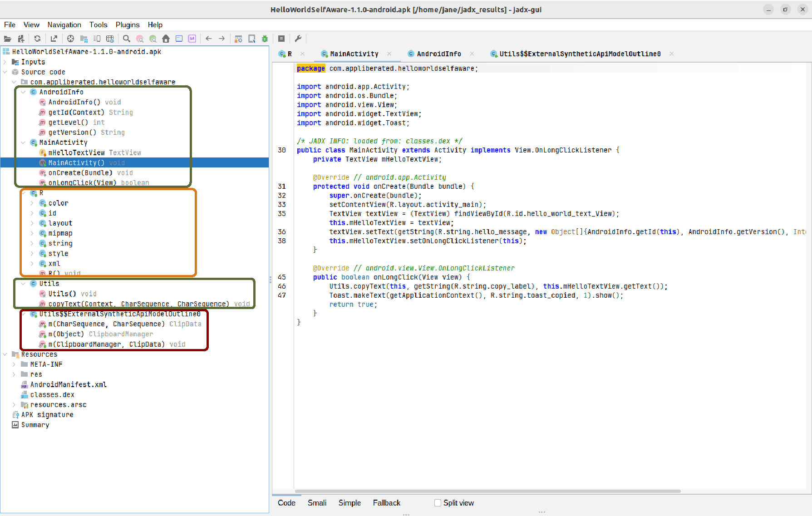The image size is (812, 516).
Task: Open text search with the magnifier icon
Action: click(127, 39)
